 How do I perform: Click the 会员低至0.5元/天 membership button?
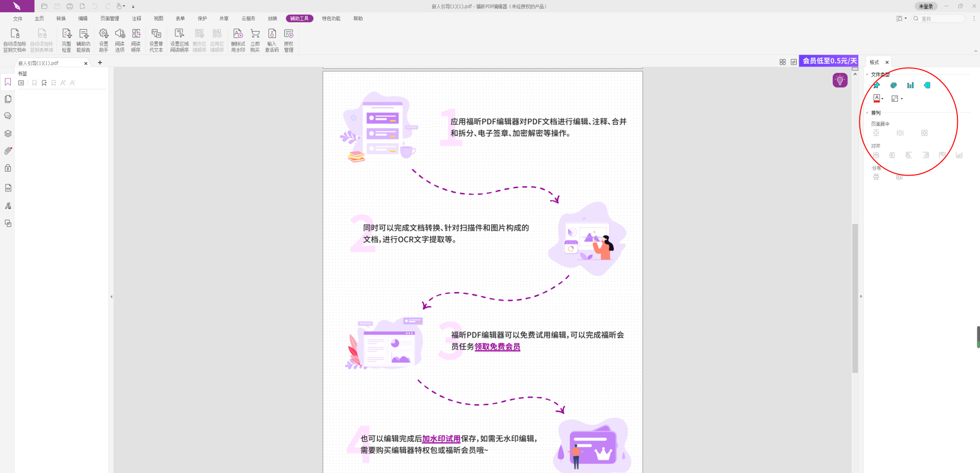[828, 61]
